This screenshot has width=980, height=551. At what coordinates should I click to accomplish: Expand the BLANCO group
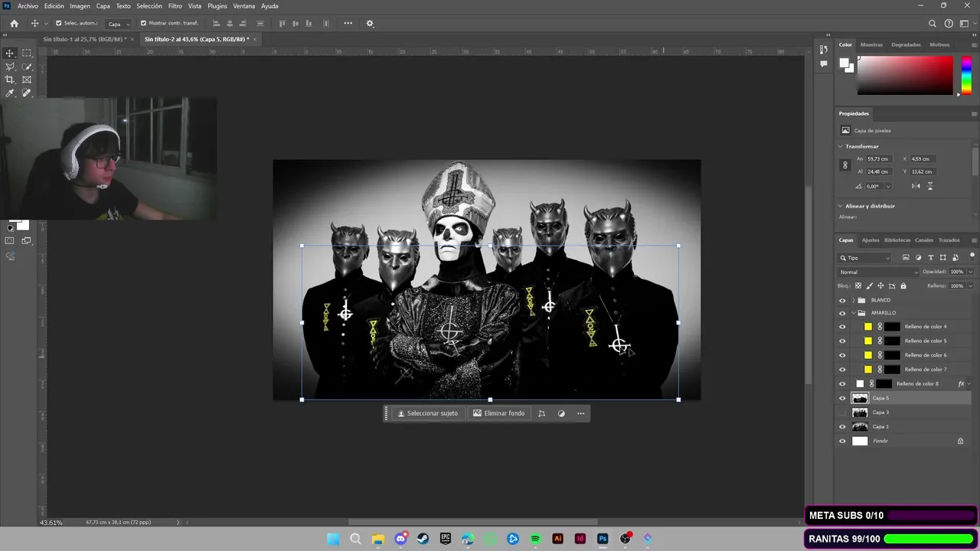click(x=853, y=300)
